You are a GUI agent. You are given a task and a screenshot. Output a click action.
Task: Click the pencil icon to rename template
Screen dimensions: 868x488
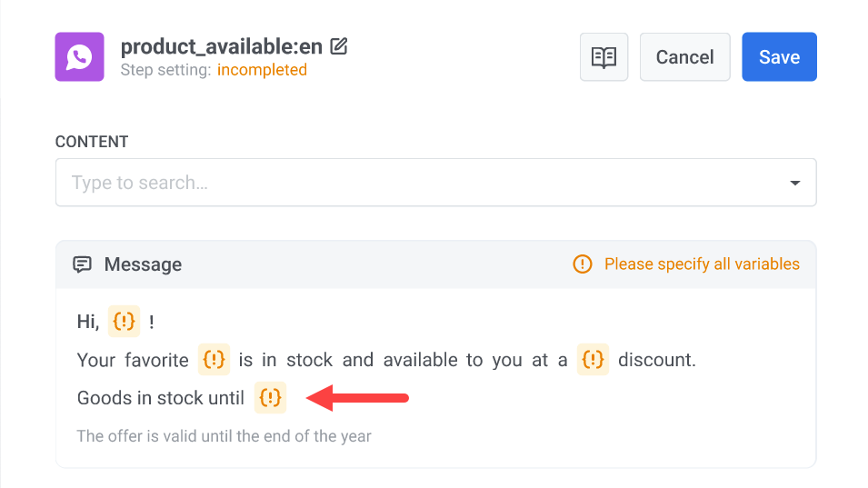click(339, 45)
